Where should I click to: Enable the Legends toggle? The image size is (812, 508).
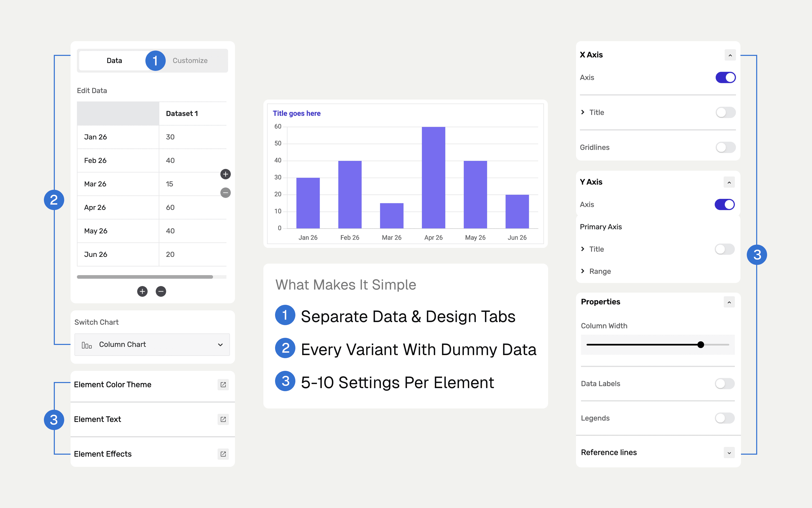724,418
